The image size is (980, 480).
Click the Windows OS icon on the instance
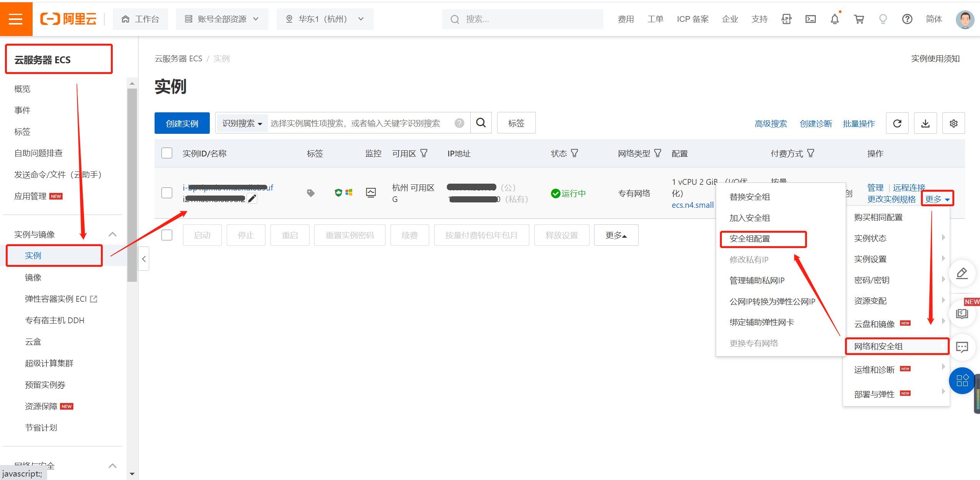(x=349, y=192)
